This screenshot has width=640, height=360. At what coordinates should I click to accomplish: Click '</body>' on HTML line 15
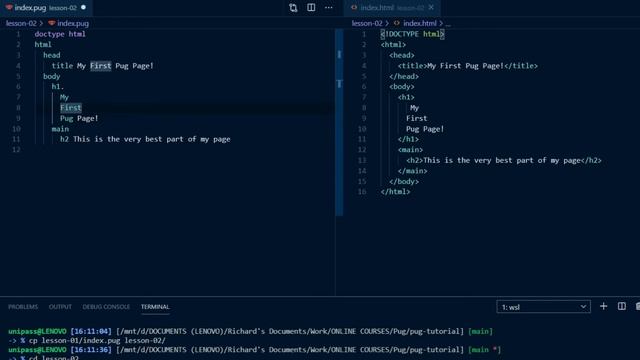(404, 181)
